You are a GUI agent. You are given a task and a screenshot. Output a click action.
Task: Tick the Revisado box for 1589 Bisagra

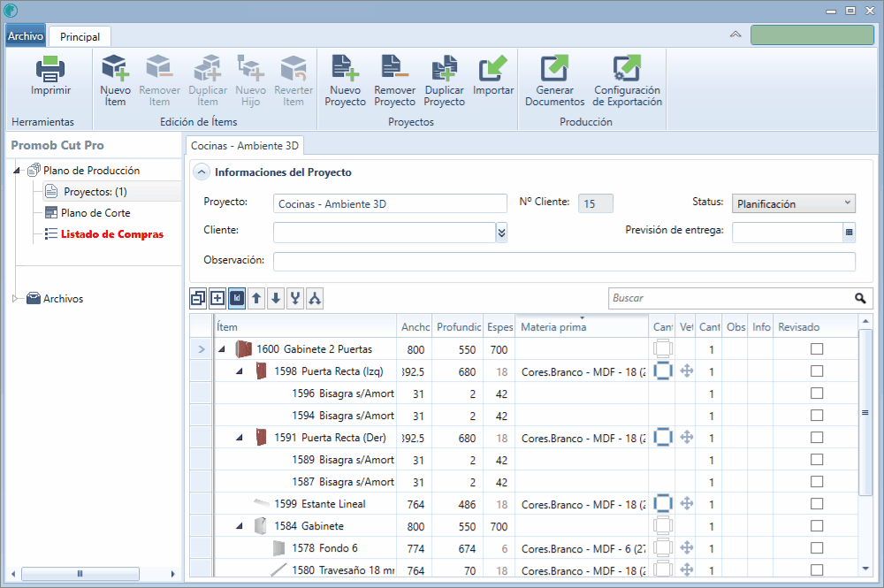point(816,460)
